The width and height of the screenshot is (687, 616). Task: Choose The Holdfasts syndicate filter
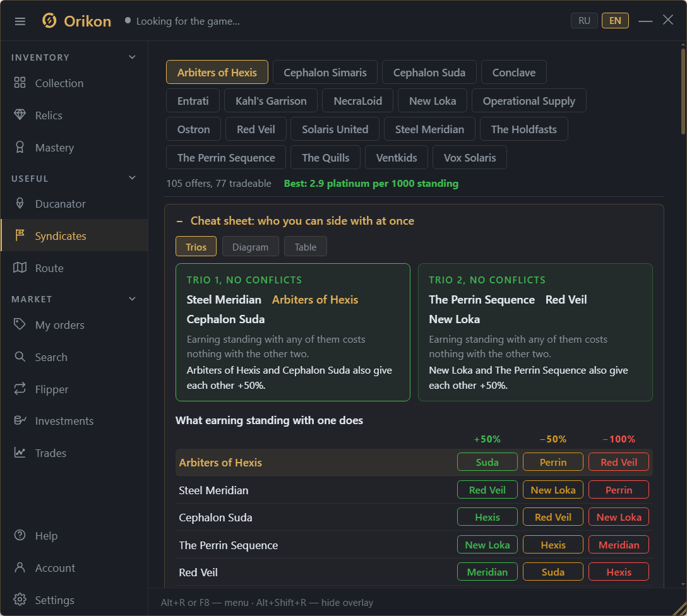point(523,129)
